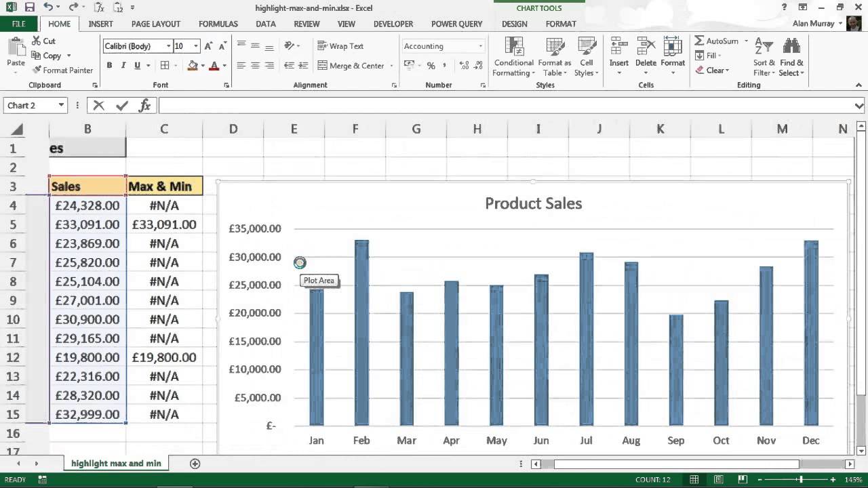868x488 pixels.
Task: Open the font name dropdown
Action: [x=168, y=46]
